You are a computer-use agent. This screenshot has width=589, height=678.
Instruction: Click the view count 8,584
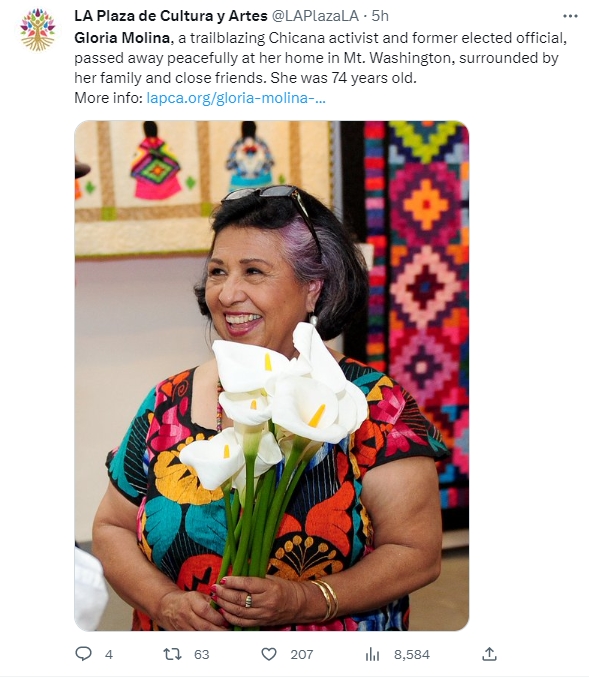click(412, 654)
